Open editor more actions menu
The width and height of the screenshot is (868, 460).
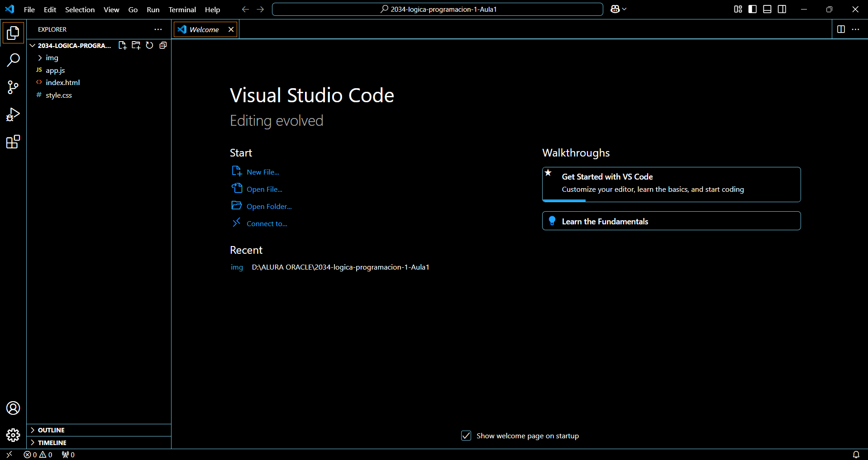(855, 29)
